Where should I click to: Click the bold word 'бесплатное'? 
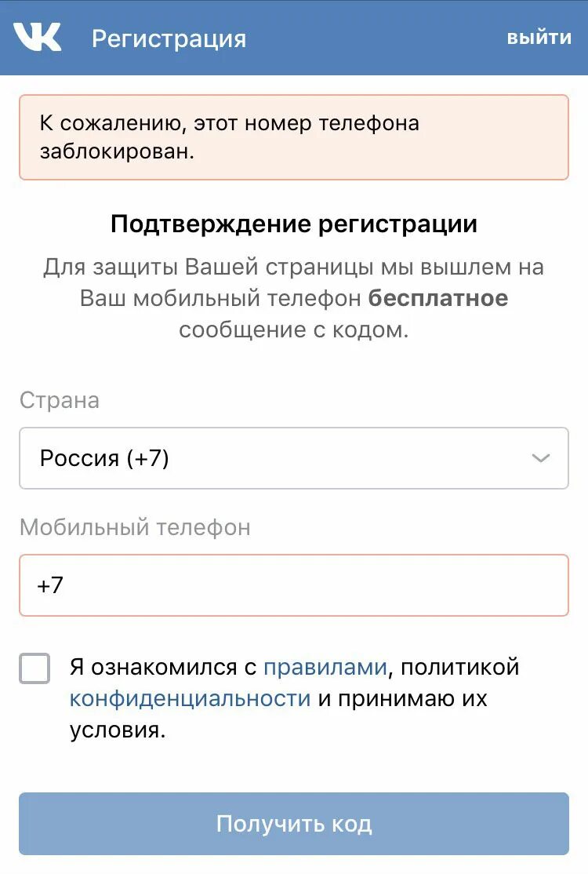pyautogui.click(x=438, y=298)
